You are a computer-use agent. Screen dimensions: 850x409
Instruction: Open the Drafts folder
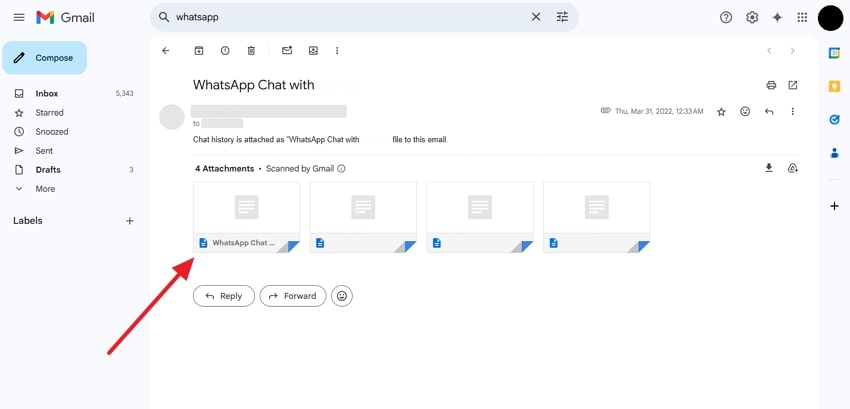[48, 170]
